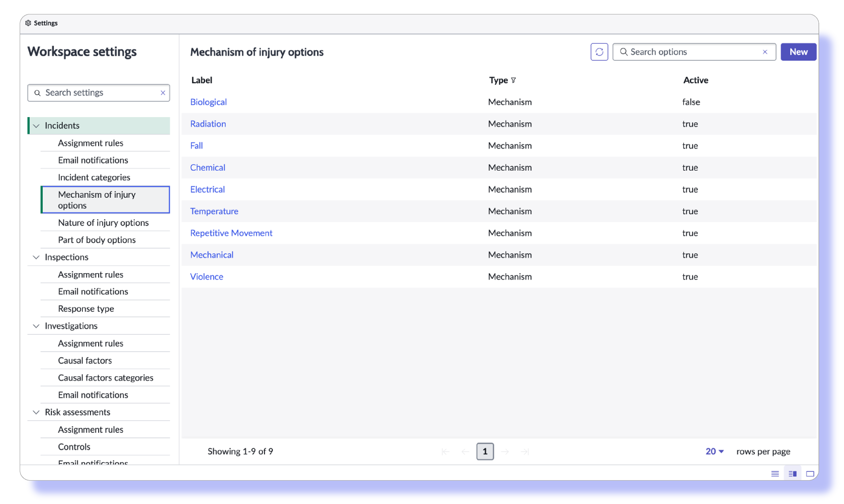Collapse the Incidents section
Image resolution: width=844 pixels, height=504 pixels.
coord(36,125)
